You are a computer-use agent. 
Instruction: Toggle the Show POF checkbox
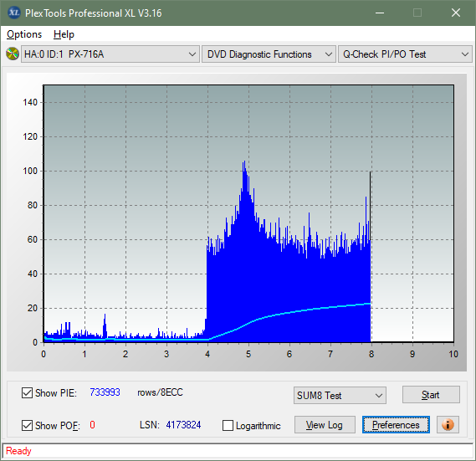[x=27, y=425]
